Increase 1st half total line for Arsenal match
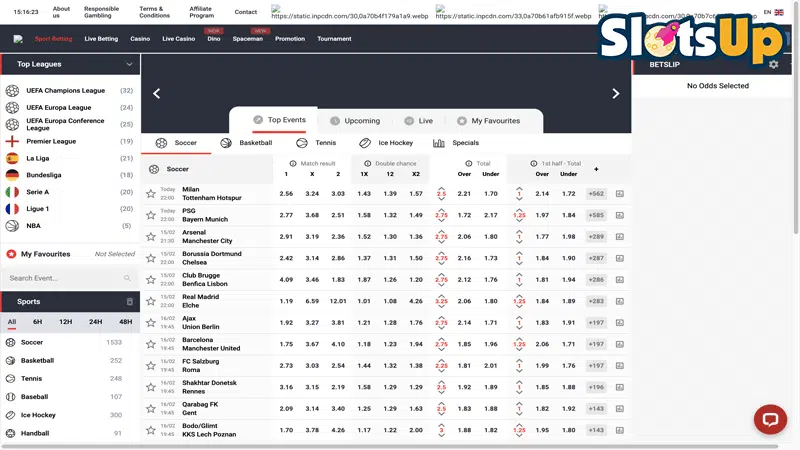This screenshot has height=450, width=800. (519, 231)
